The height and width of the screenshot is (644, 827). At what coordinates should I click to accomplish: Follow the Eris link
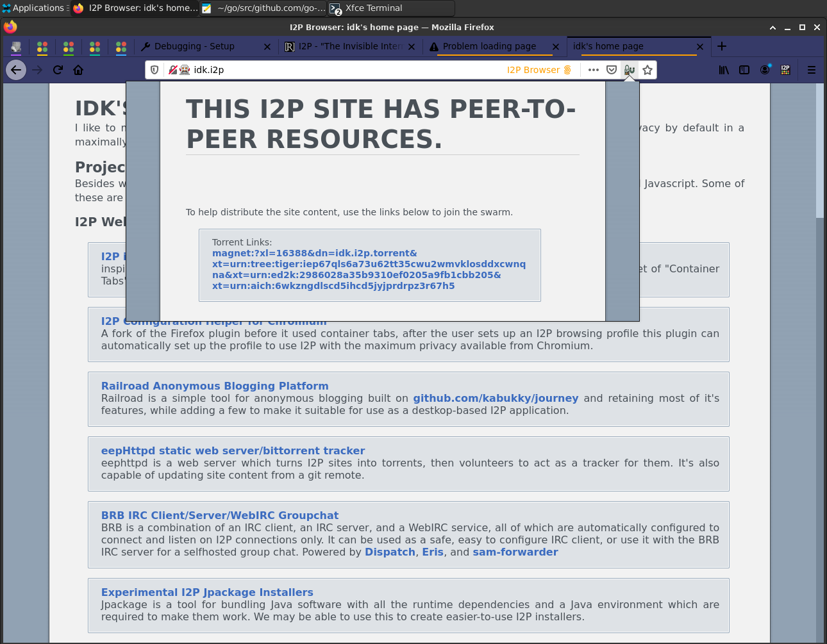(x=433, y=552)
